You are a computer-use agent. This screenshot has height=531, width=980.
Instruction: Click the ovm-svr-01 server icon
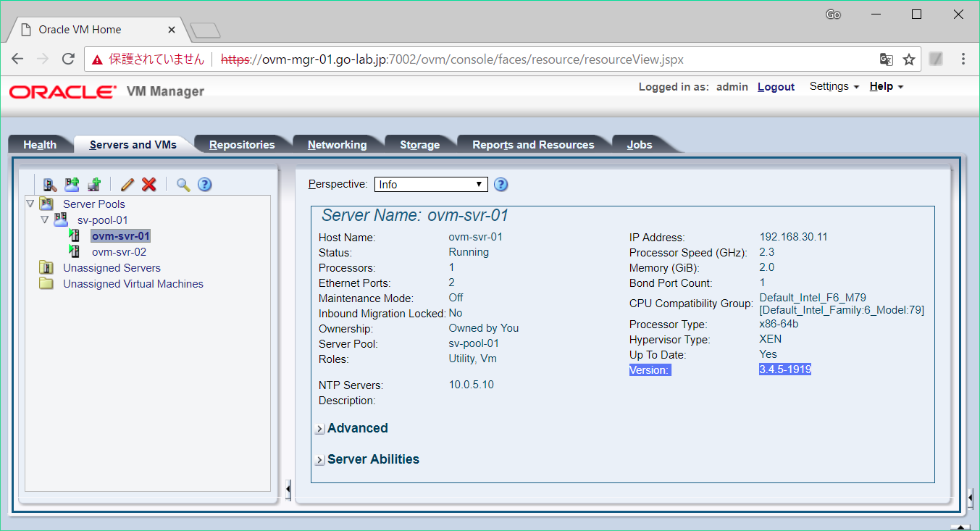pos(74,235)
